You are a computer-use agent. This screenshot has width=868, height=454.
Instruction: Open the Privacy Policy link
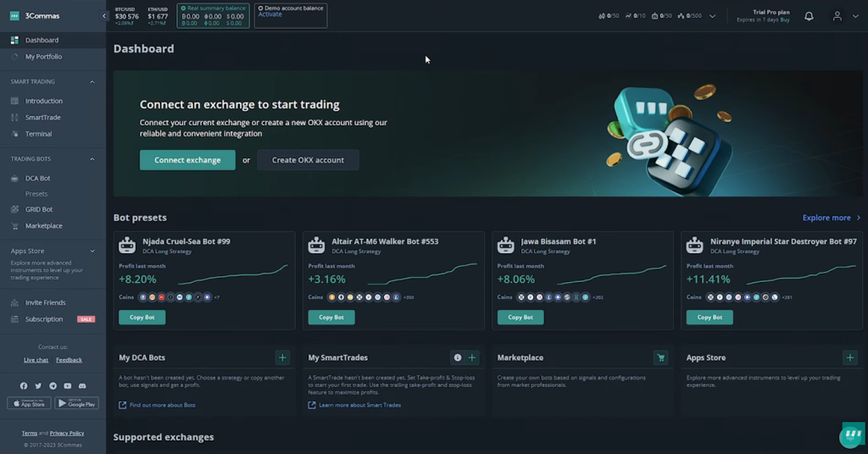(x=67, y=433)
